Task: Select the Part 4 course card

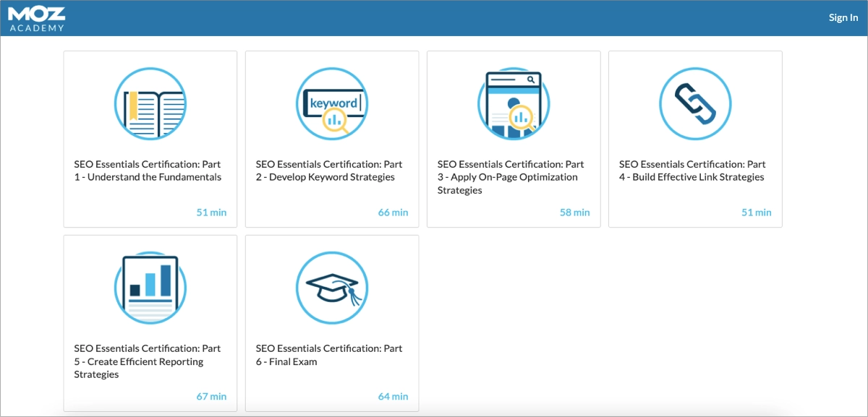Action: [x=695, y=139]
